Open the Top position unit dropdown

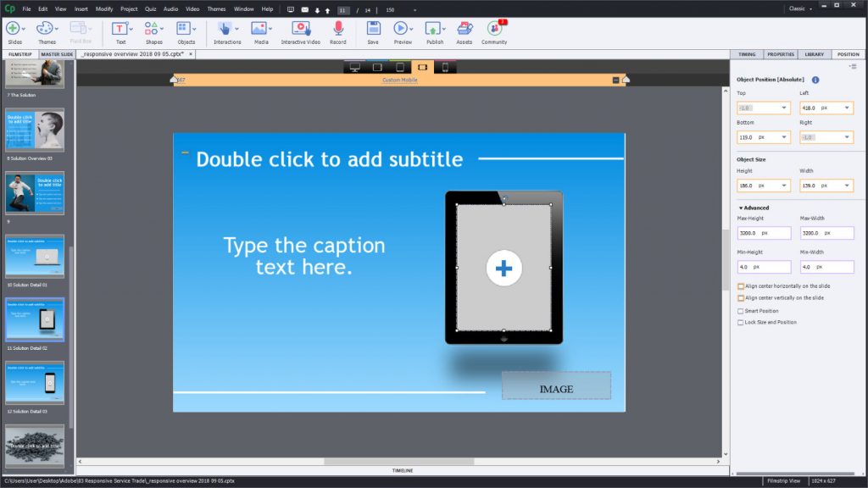[x=784, y=108]
